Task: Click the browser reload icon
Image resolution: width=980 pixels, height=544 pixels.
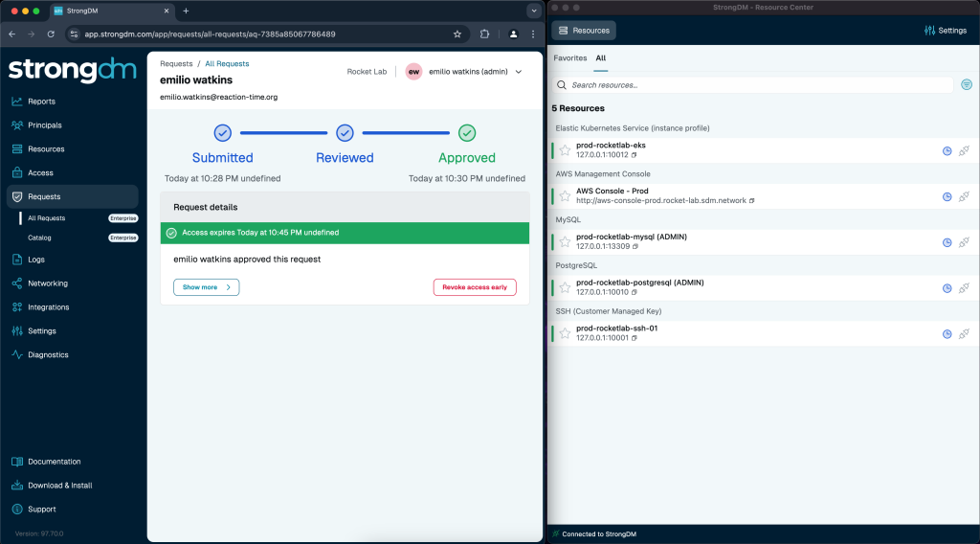Action: 51,34
